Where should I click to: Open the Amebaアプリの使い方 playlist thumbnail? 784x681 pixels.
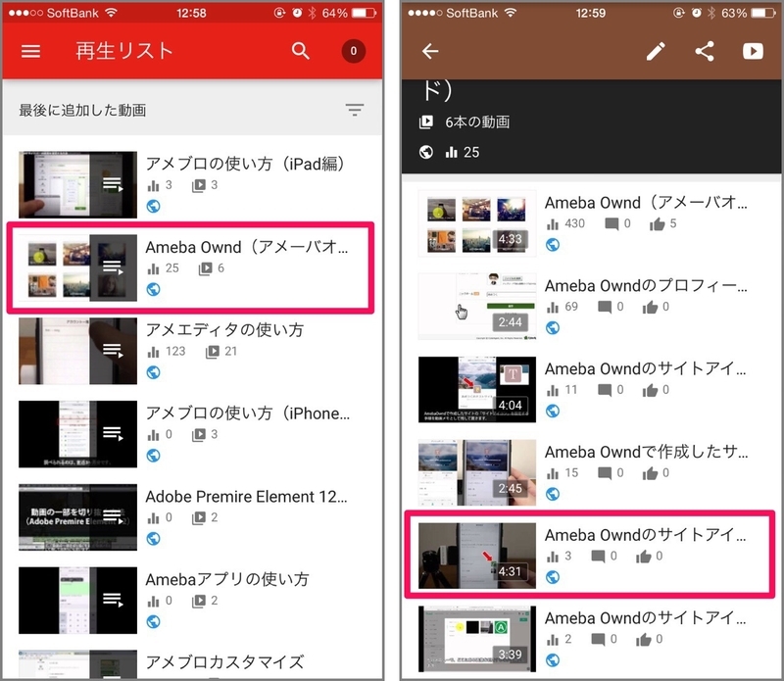[77, 600]
